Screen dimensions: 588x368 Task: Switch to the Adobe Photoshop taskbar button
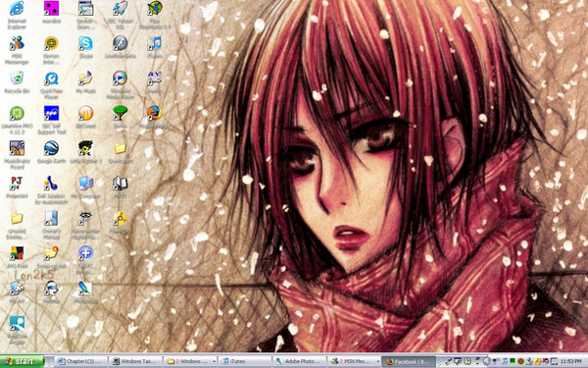[x=299, y=361]
